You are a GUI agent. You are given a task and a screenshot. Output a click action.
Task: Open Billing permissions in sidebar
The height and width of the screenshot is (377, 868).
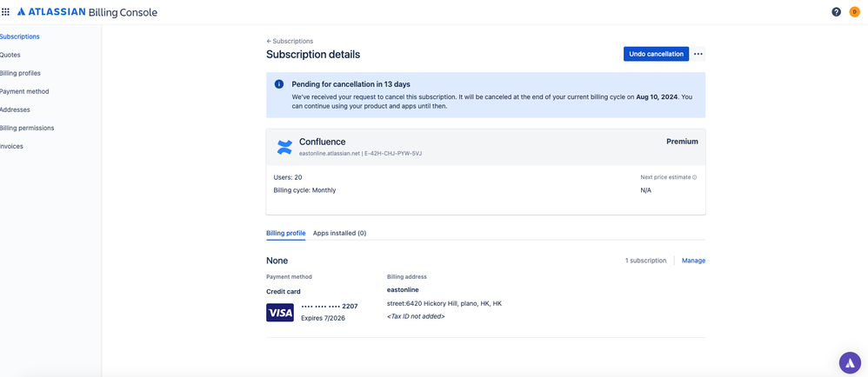pyautogui.click(x=27, y=128)
